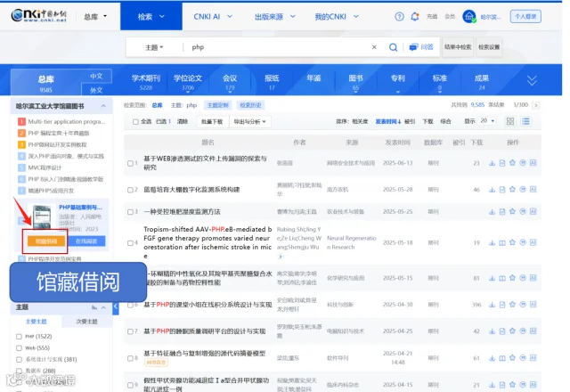The height and width of the screenshot is (392, 570).
Task: Switch to grid view layout icon
Action: point(510,121)
